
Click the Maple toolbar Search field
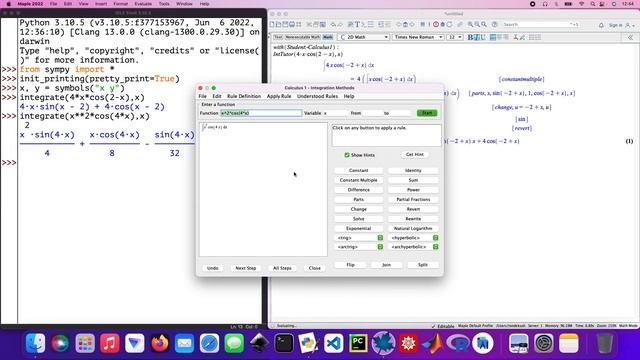[540, 25]
